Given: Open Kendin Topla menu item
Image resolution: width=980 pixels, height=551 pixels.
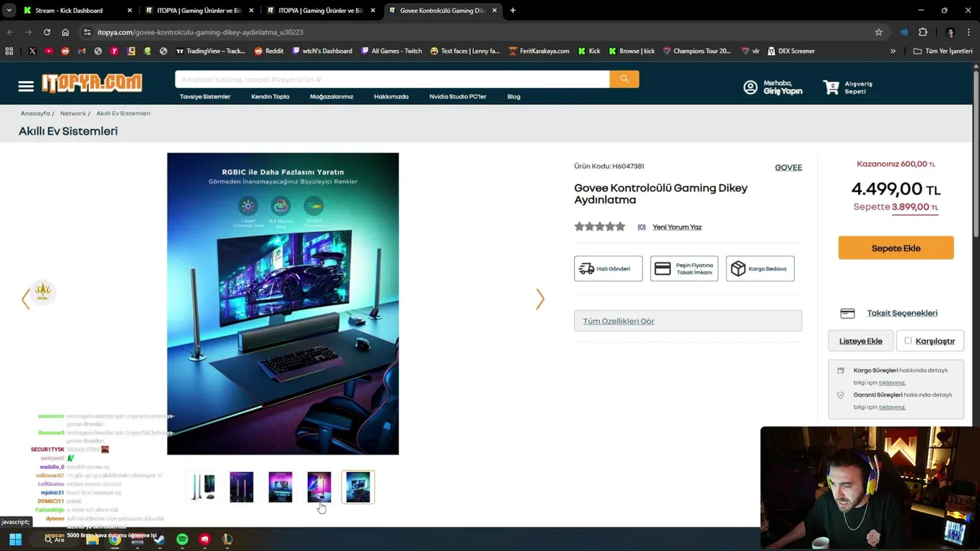Looking at the screenshot, I should click(x=270, y=96).
